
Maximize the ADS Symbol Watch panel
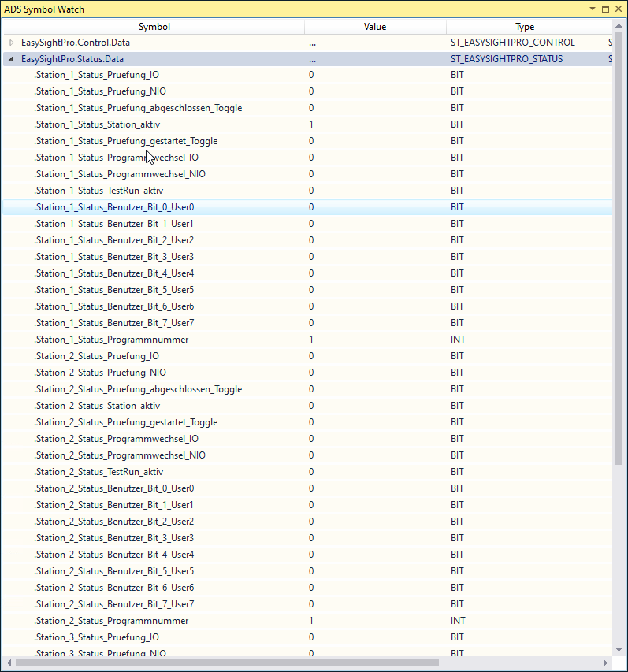(x=605, y=9)
